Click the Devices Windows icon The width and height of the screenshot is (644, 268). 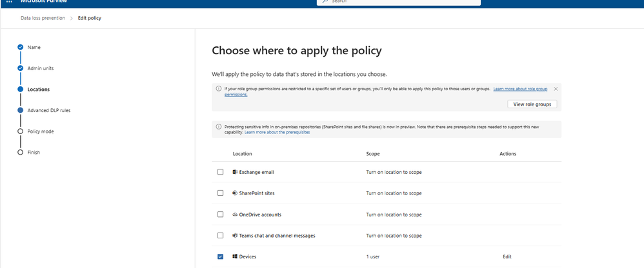[x=235, y=256]
